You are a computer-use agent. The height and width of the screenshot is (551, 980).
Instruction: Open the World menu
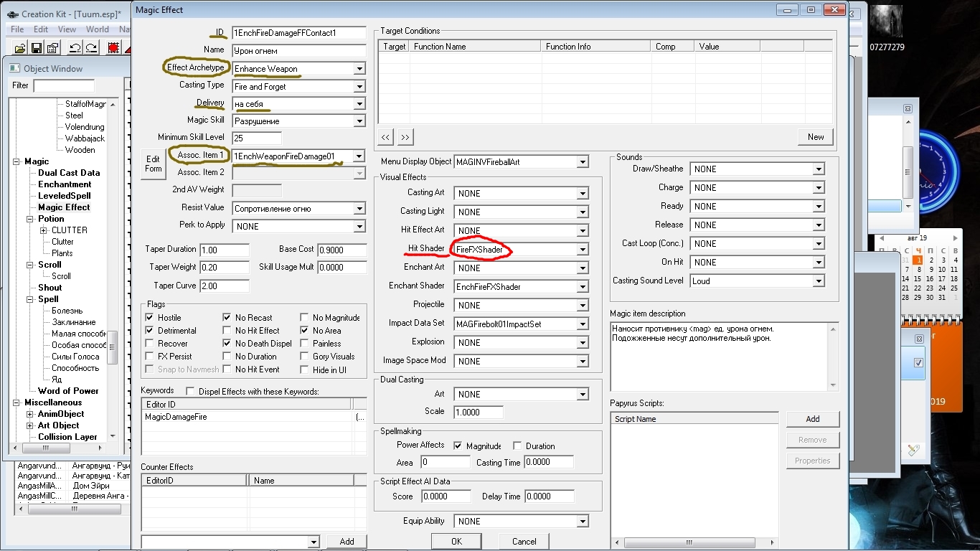97,29
